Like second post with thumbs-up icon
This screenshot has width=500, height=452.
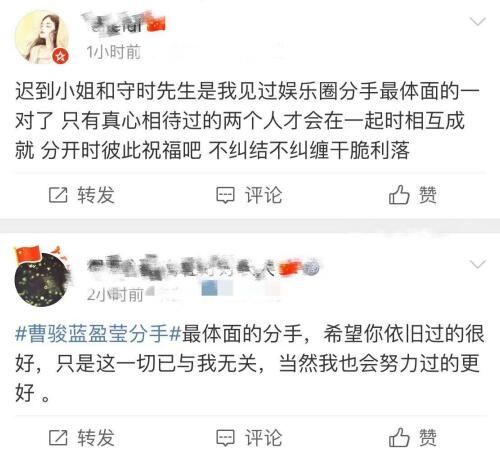click(399, 437)
